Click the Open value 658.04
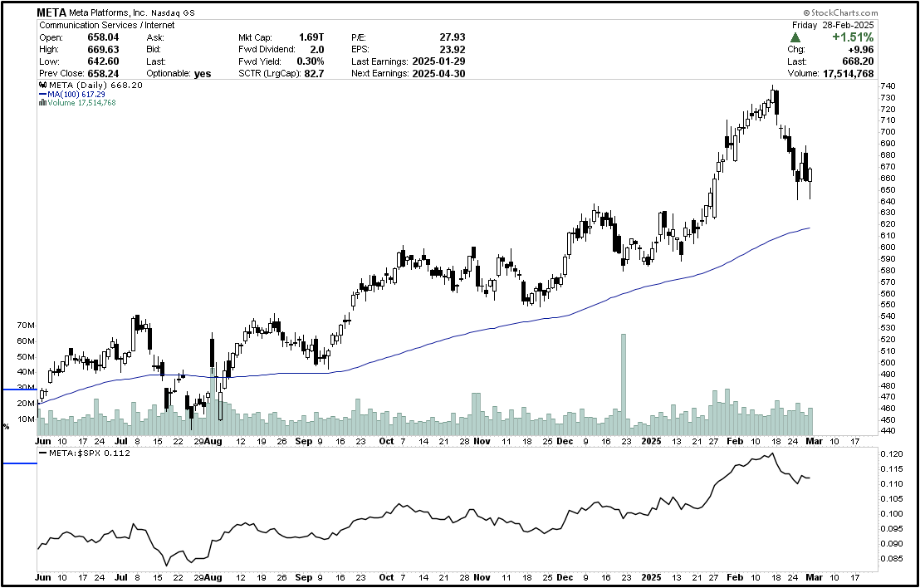 (103, 37)
